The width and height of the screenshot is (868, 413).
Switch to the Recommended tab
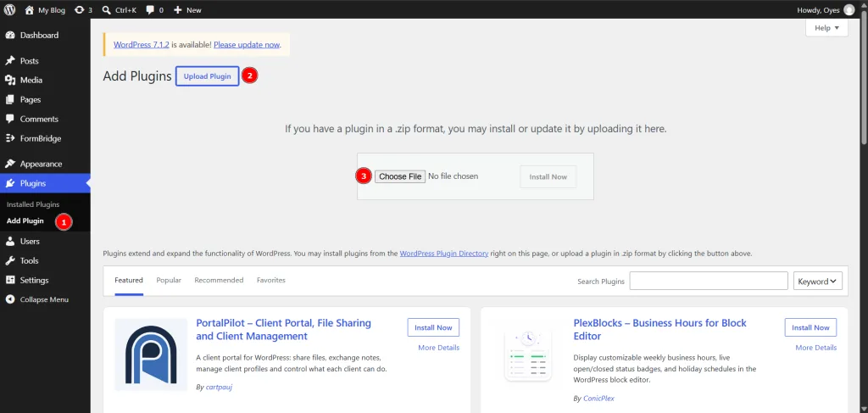[219, 280]
